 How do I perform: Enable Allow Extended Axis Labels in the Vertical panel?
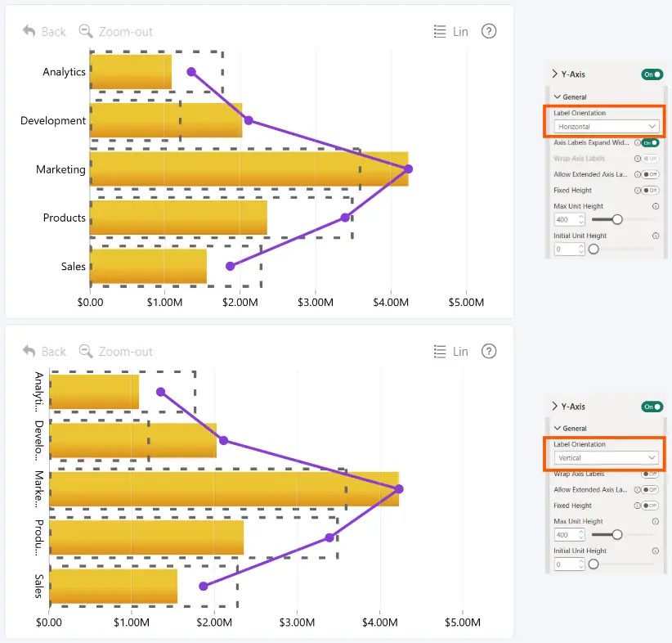(x=650, y=490)
